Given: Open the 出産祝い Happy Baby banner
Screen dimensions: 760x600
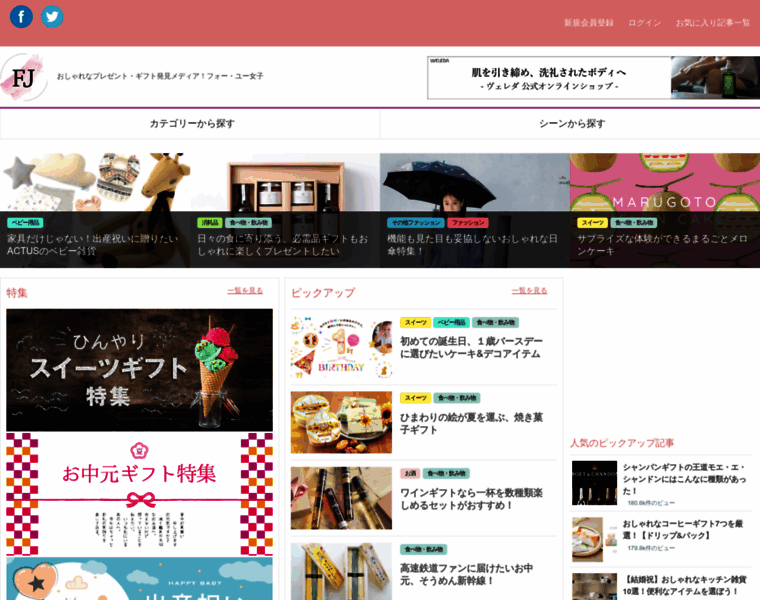Looking at the screenshot, I should tap(140, 579).
